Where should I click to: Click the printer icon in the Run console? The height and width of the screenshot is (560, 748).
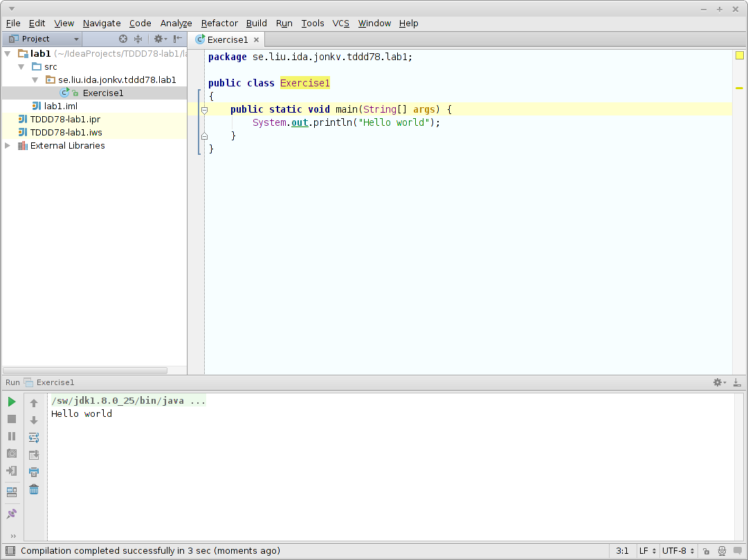[x=34, y=472]
